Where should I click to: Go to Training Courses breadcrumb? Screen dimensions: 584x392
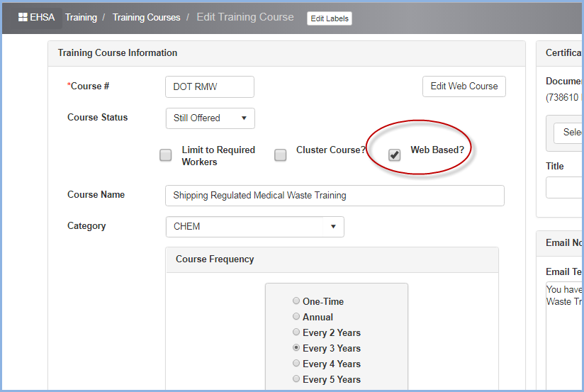point(147,18)
